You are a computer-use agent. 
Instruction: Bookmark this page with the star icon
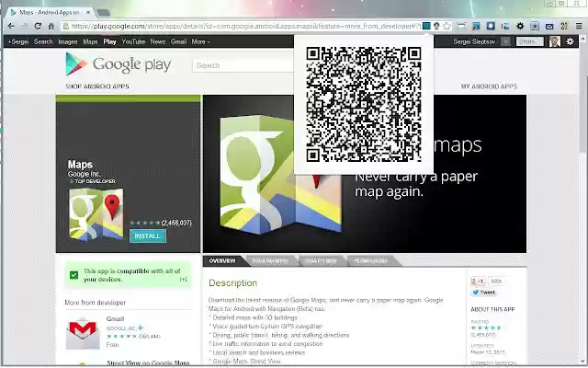tap(447, 26)
